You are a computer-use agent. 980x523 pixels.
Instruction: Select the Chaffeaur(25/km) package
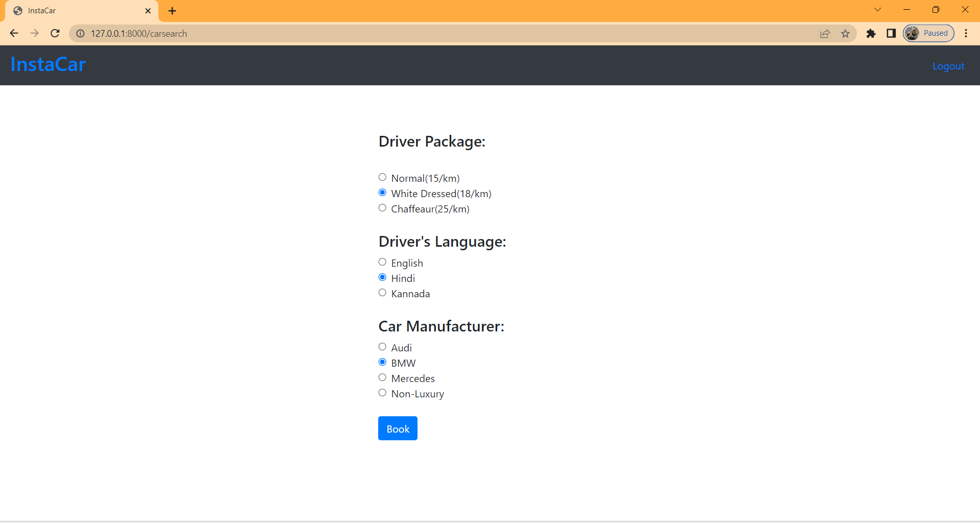point(382,207)
